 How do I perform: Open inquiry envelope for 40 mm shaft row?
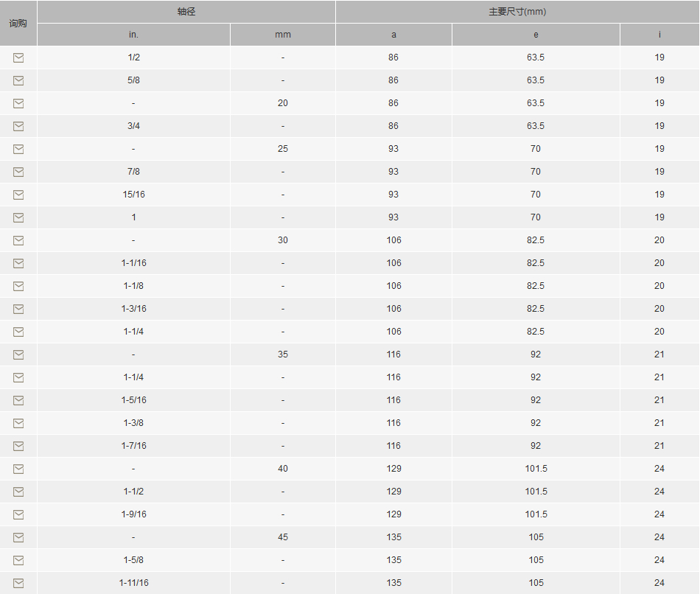click(x=18, y=469)
